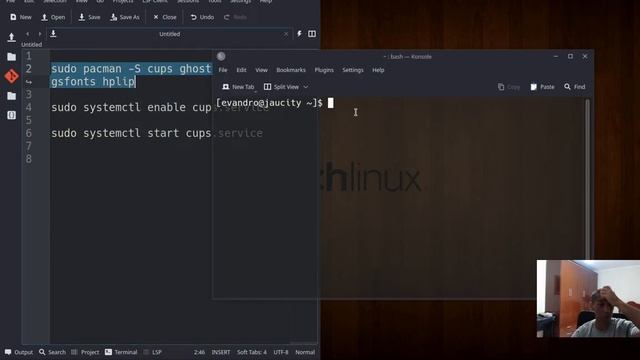This screenshot has height=360, width=640.
Task: Select the Untitled document tab
Action: 169,34
